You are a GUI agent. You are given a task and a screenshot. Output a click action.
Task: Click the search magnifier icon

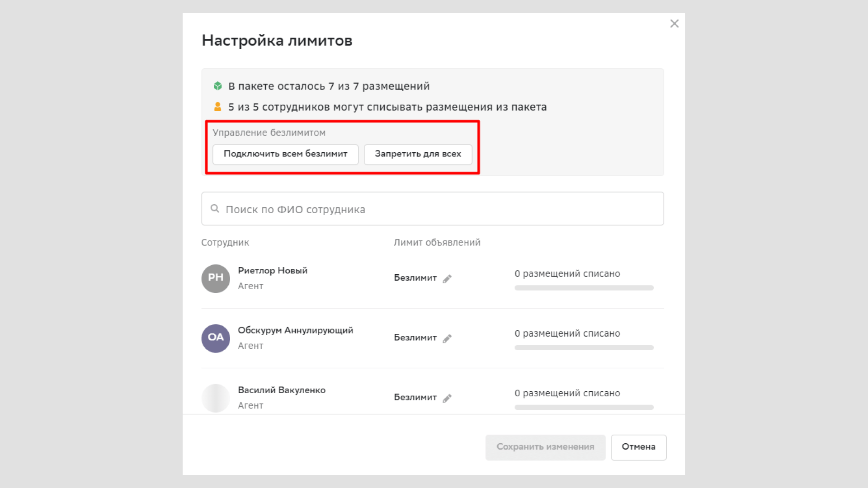tap(215, 208)
